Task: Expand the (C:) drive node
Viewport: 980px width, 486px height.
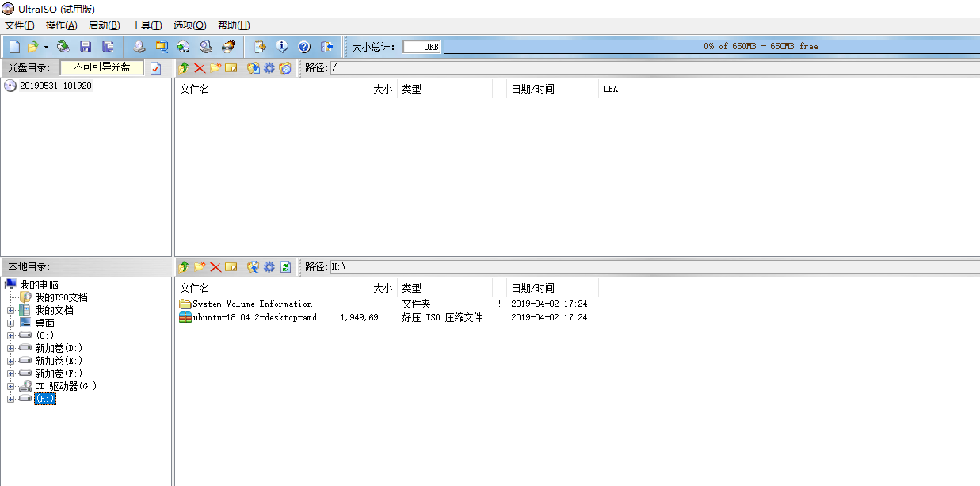Action: coord(10,335)
